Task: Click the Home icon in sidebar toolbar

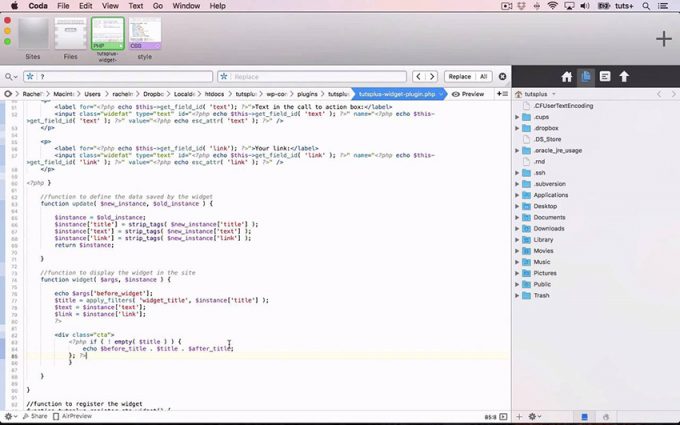Action: [567, 76]
